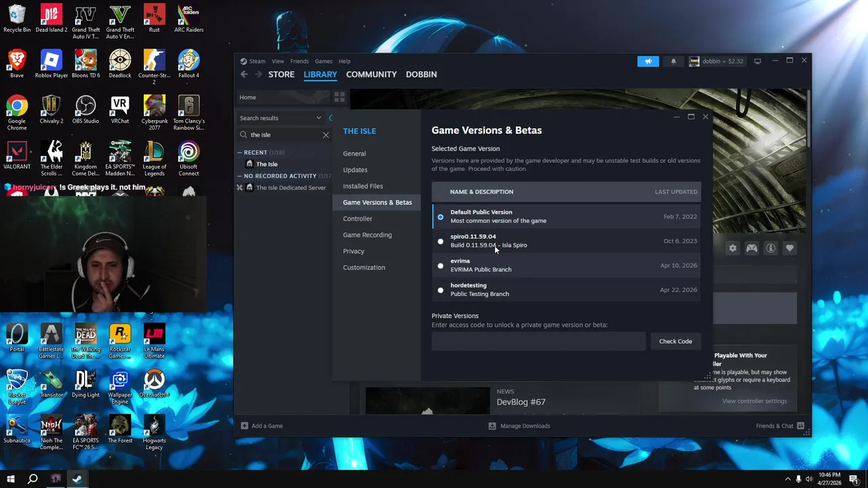Open OBS Studio desktop shortcut
Viewport: 868px width, 488px height.
coord(85,109)
